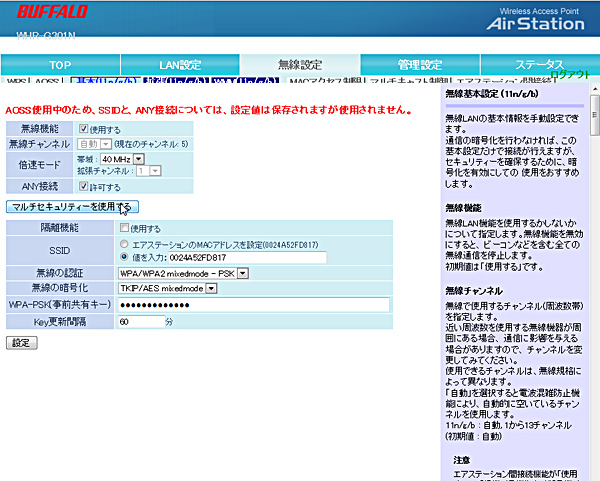Image resolution: width=600 pixels, height=481 pixels.
Task: Toggle the ANY接続 許可する checkbox
Action: tap(85, 186)
